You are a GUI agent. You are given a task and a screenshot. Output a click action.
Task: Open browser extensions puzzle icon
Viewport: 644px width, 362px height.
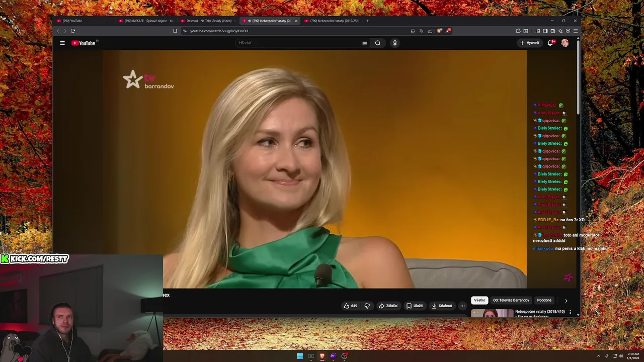tap(518, 31)
